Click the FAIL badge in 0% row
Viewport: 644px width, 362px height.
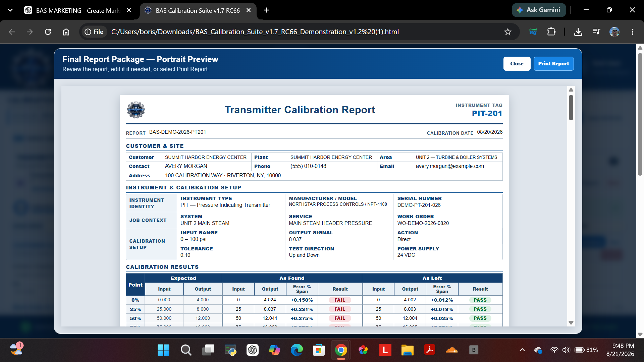340,300
